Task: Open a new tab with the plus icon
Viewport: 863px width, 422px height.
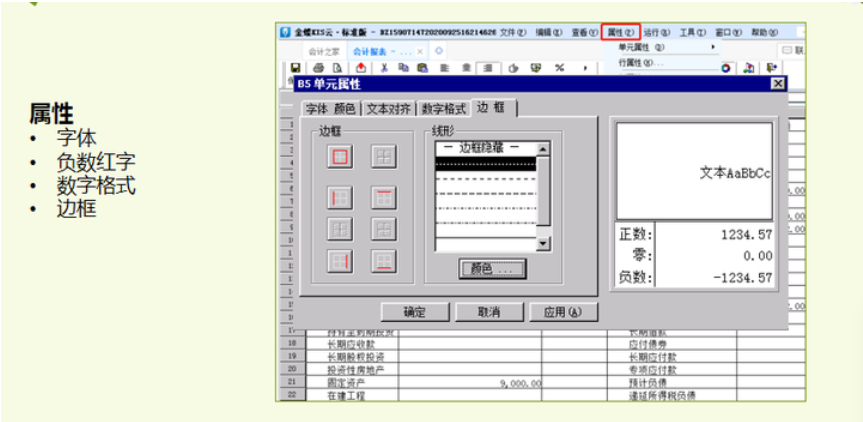Action: (438, 51)
